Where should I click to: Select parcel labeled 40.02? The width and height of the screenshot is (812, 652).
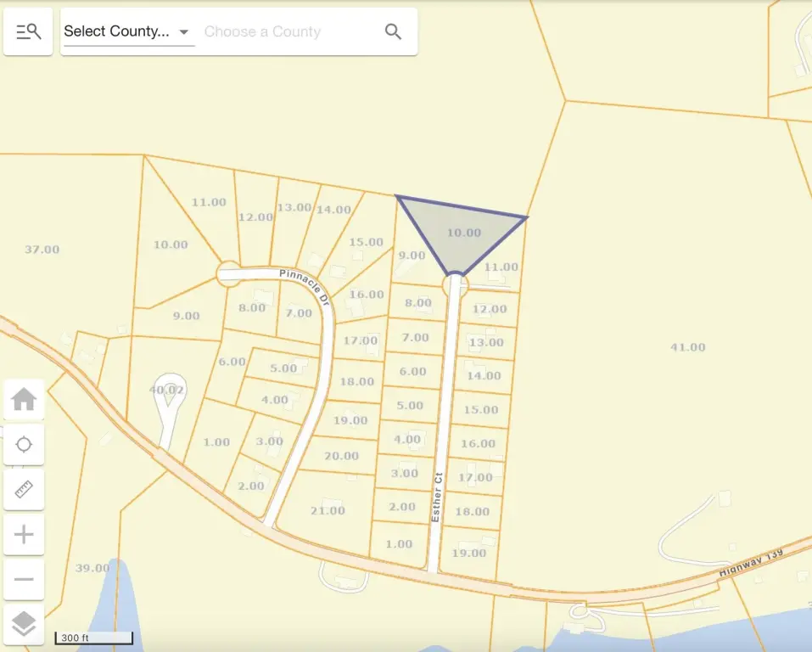pyautogui.click(x=166, y=390)
